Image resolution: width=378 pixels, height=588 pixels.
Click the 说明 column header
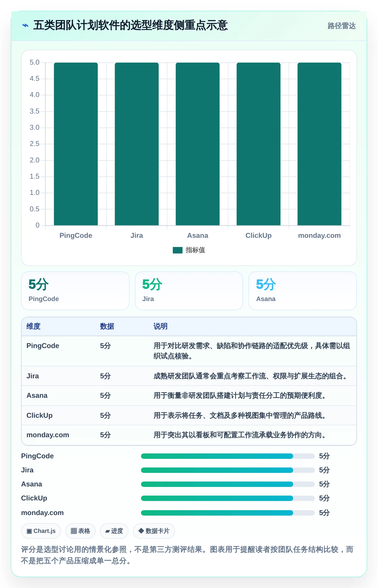160,326
